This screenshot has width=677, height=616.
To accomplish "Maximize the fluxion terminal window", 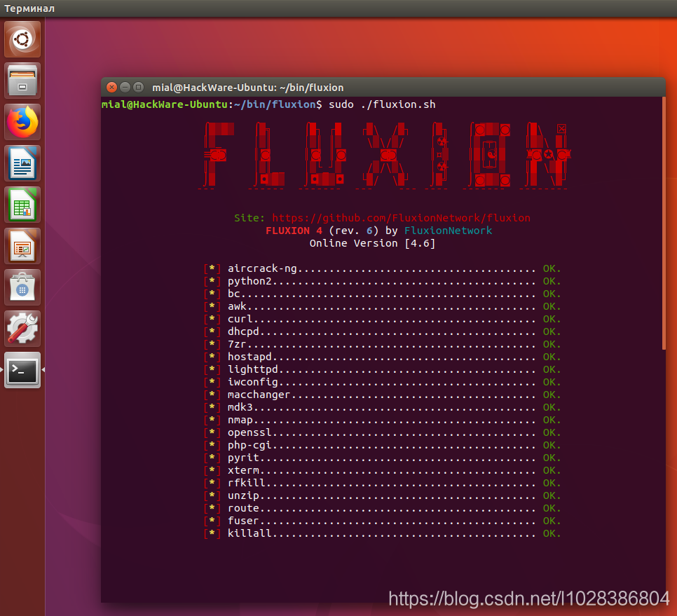I will coord(138,87).
